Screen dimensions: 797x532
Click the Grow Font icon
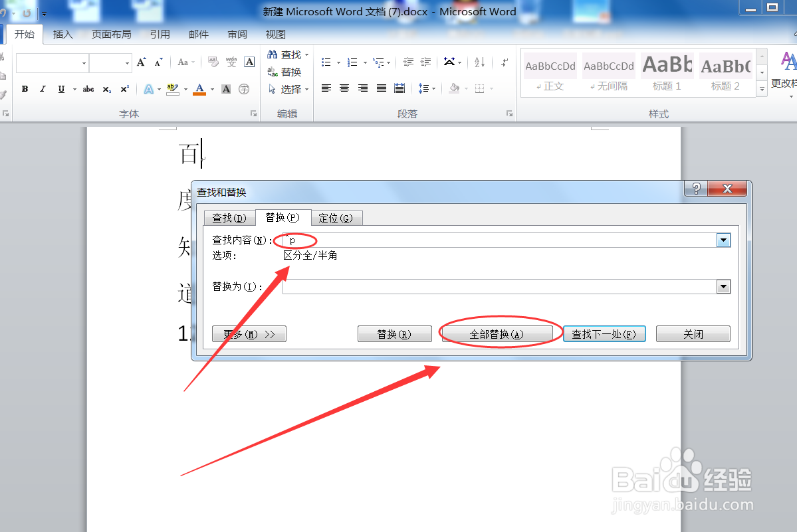click(142, 62)
